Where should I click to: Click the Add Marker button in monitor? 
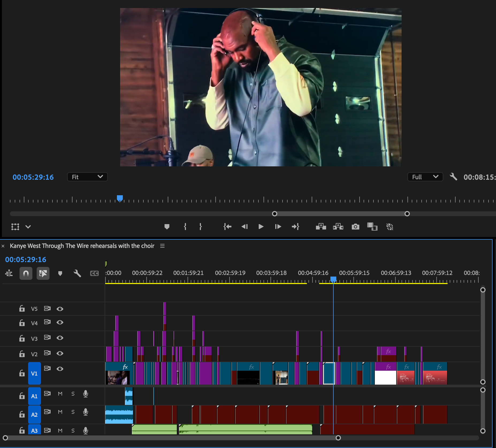click(x=167, y=227)
